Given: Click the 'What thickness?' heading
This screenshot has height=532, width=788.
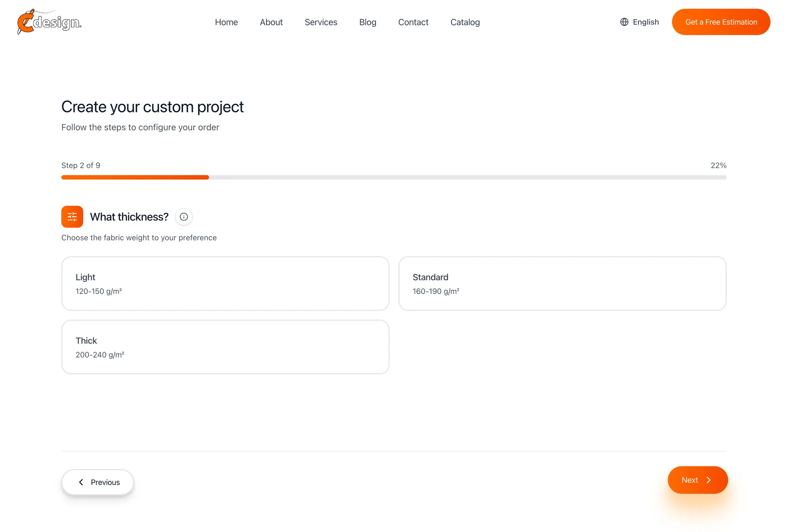Looking at the screenshot, I should pos(129,217).
